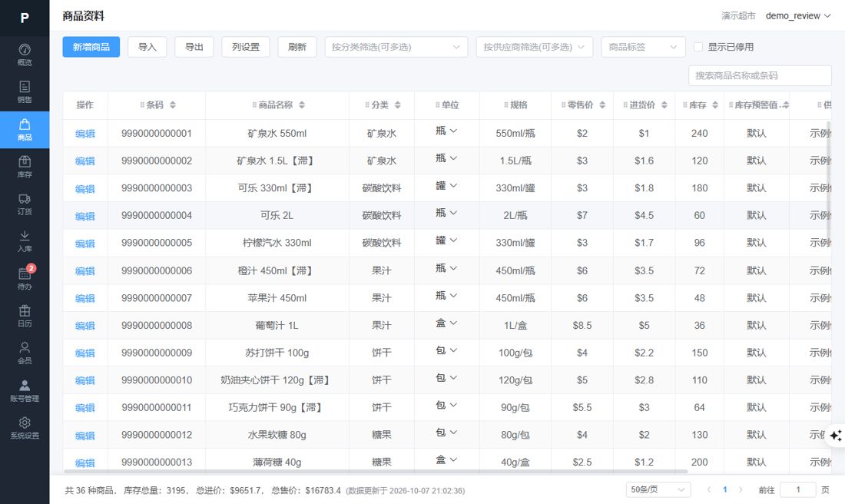Image resolution: width=845 pixels, height=504 pixels.
Task: Open 系统设置 system settings gear
Action: pyautogui.click(x=25, y=428)
